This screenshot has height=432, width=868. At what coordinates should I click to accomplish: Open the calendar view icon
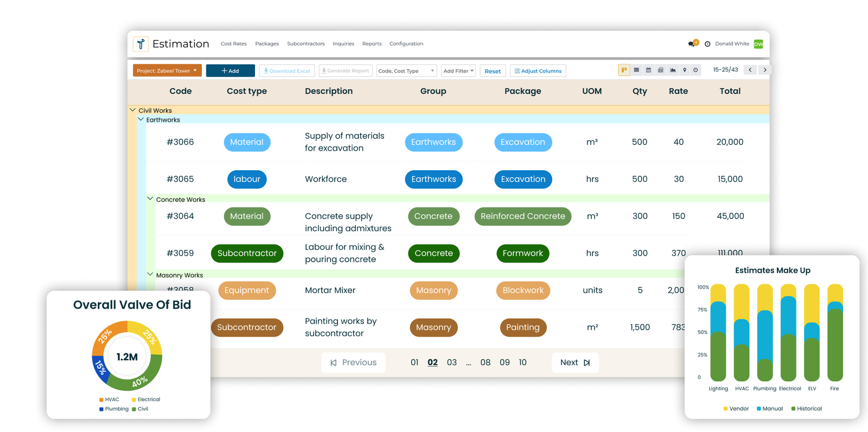[648, 70]
